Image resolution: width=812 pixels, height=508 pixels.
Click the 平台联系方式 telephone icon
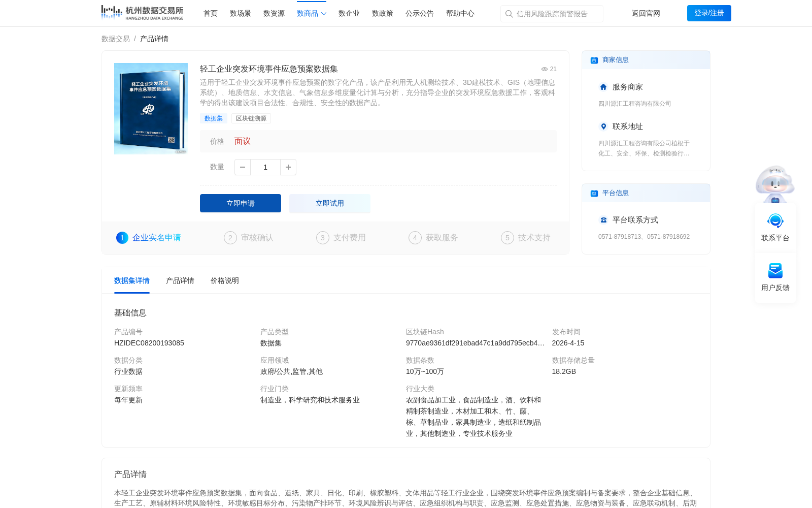click(603, 220)
